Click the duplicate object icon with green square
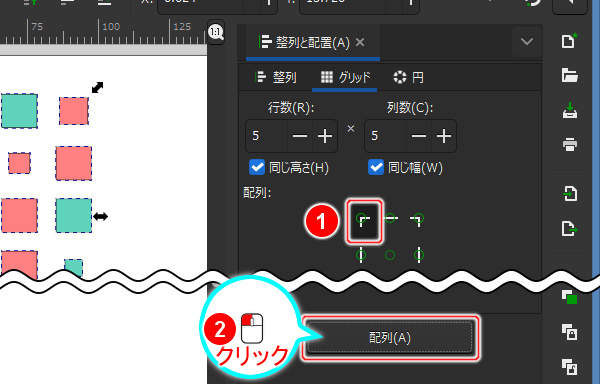The image size is (600, 384). (x=569, y=297)
